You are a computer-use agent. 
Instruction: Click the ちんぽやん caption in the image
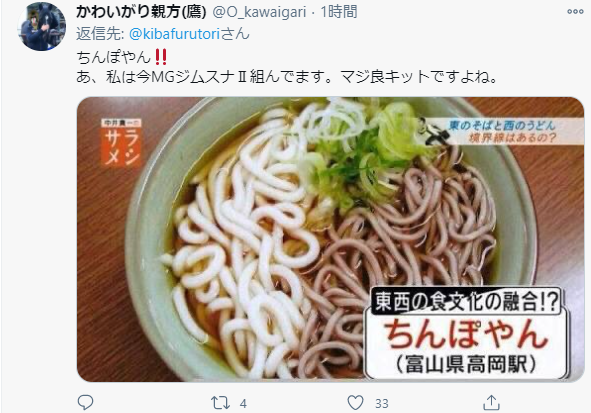point(466,334)
